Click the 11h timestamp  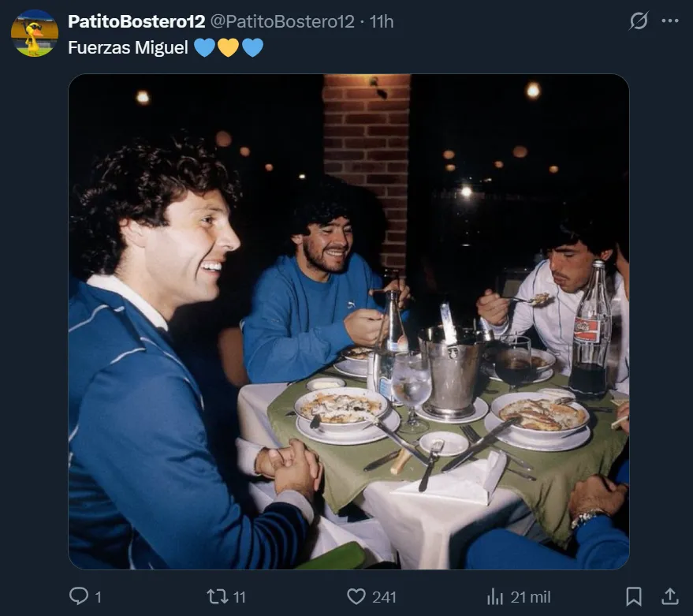pyautogui.click(x=382, y=21)
